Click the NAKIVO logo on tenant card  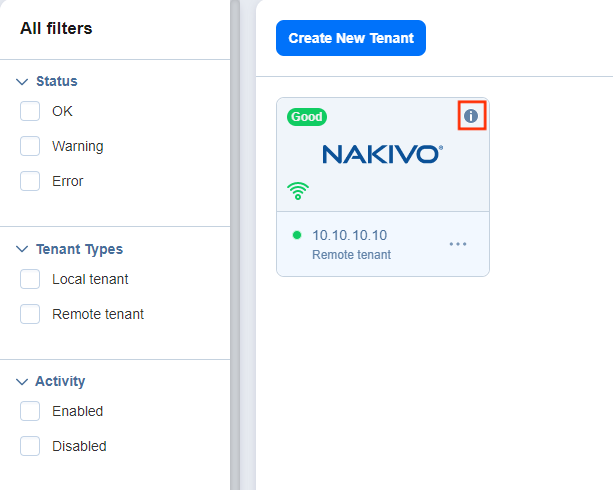click(382, 154)
